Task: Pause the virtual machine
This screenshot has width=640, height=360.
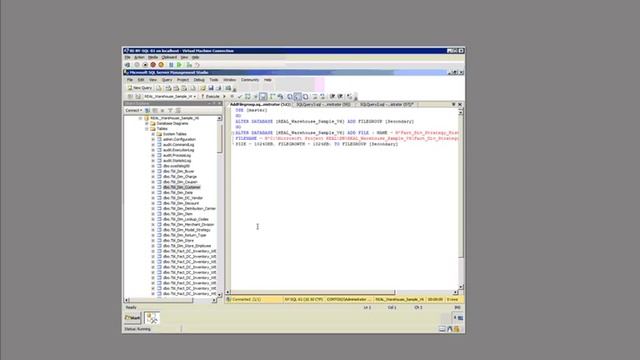Action: click(x=171, y=65)
